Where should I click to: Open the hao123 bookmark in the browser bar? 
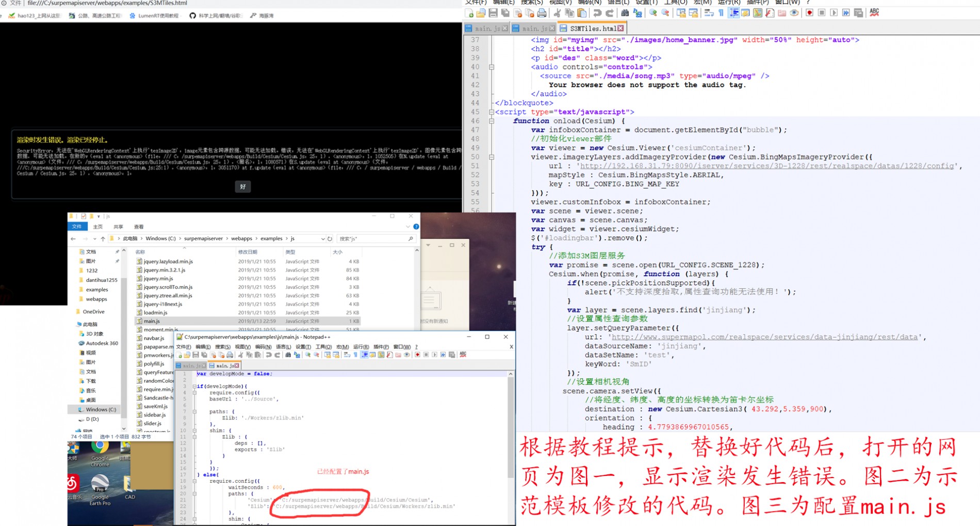coord(35,15)
